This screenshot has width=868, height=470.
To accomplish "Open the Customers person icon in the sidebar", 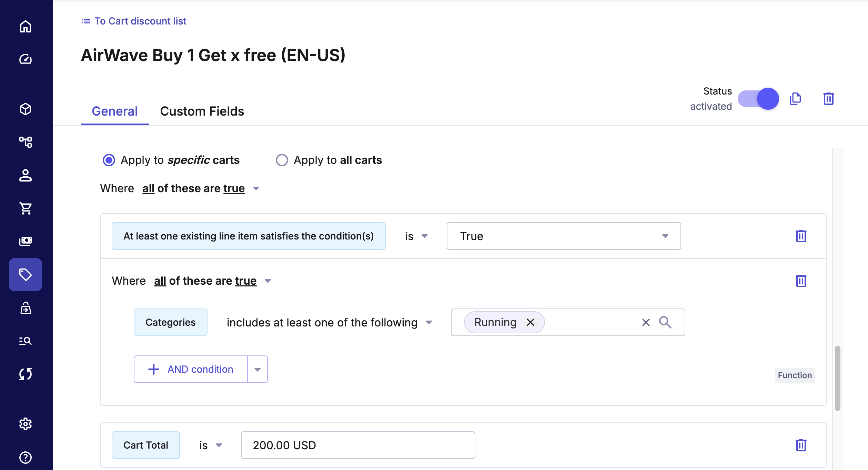I will [x=26, y=175].
